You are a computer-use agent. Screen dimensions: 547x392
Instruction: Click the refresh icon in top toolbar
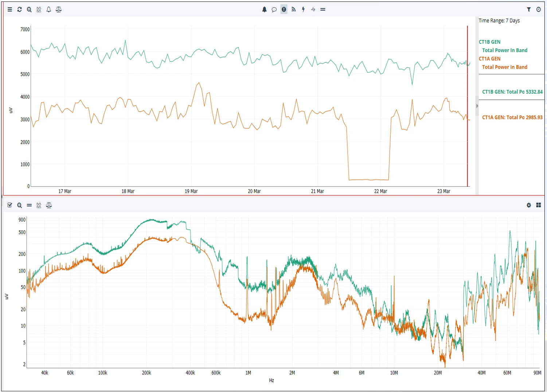(x=20, y=9)
